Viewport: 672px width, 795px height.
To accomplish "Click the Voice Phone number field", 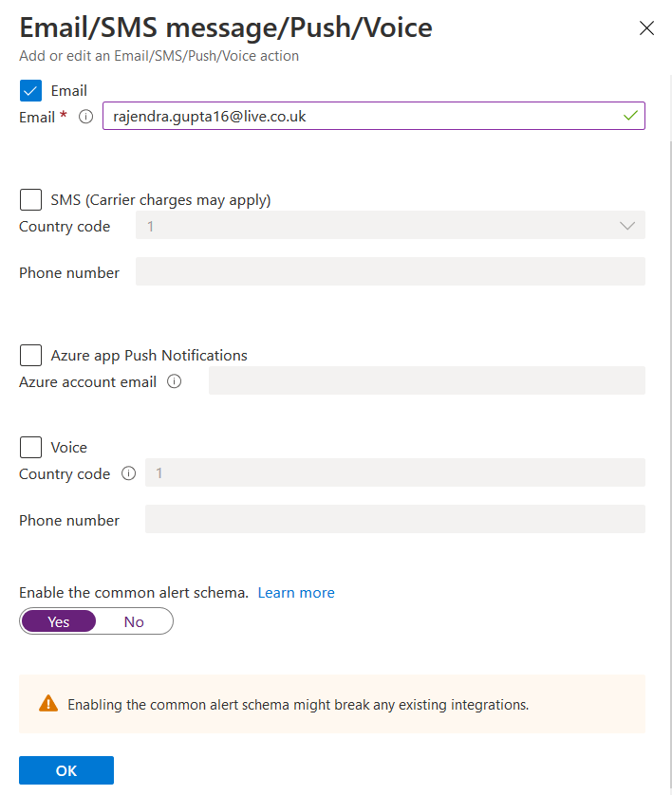I will [x=395, y=519].
